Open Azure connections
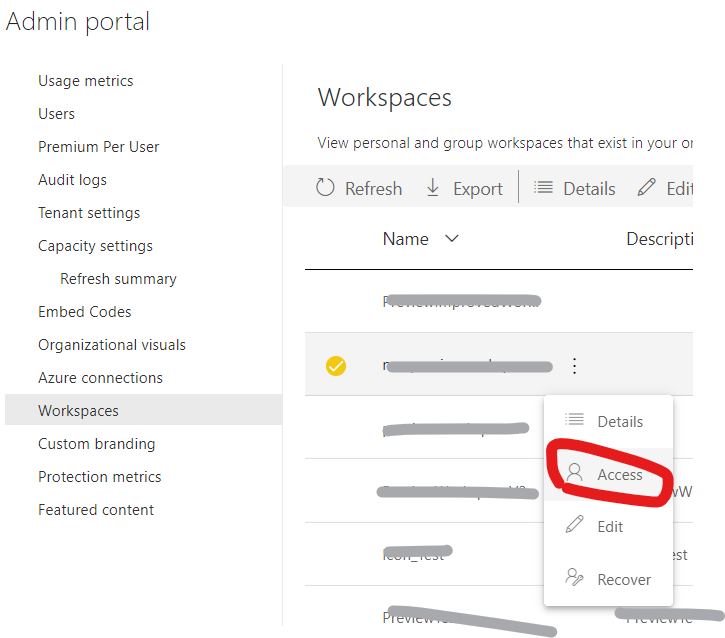Viewport: 725px width, 638px height. (x=100, y=378)
